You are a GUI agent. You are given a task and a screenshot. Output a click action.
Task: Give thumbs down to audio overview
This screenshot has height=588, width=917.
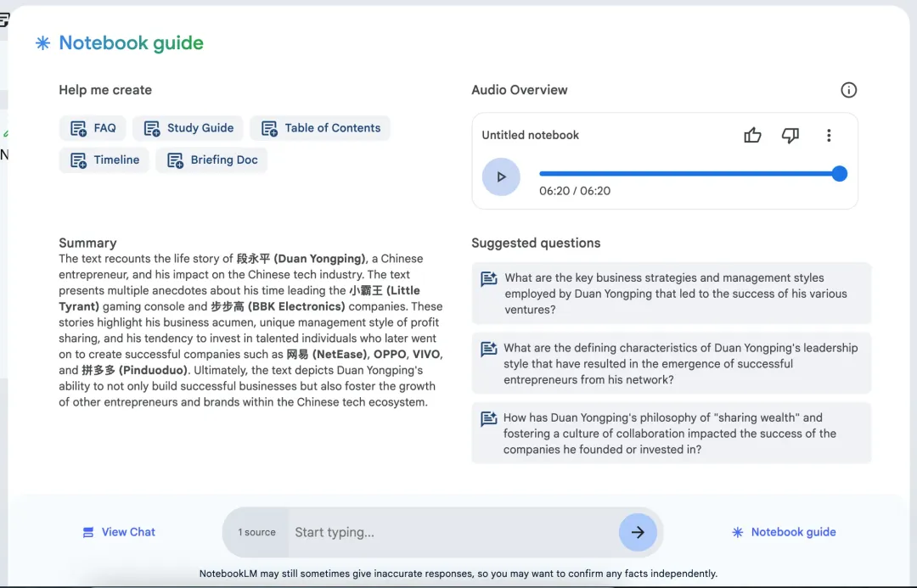point(790,136)
